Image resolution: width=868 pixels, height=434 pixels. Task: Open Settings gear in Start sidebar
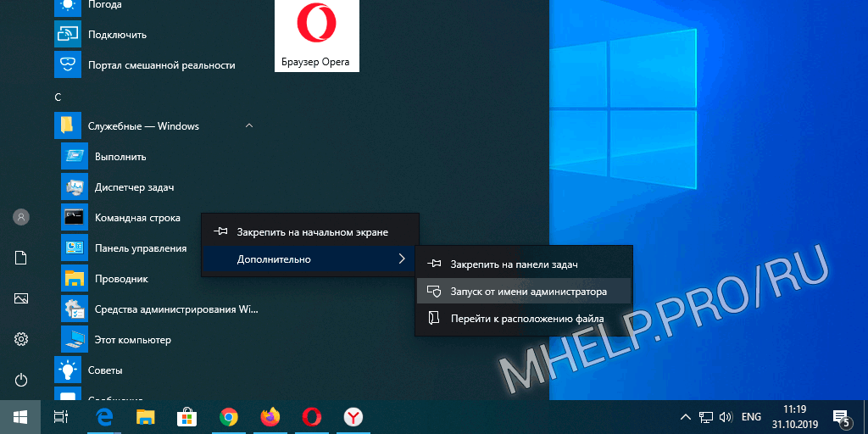pyautogui.click(x=21, y=339)
